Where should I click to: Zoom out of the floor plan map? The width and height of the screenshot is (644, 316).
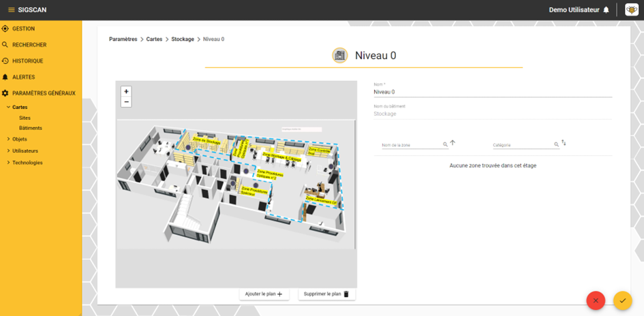[126, 101]
